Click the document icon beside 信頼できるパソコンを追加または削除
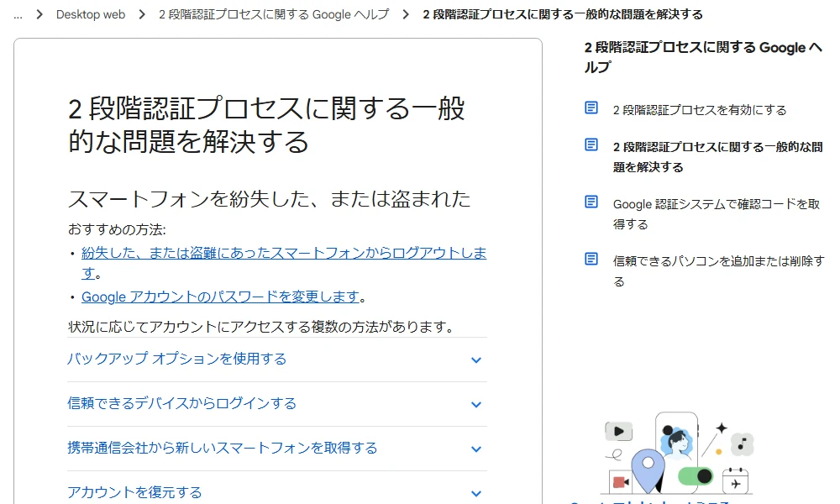This screenshot has height=504, width=840. (x=591, y=260)
